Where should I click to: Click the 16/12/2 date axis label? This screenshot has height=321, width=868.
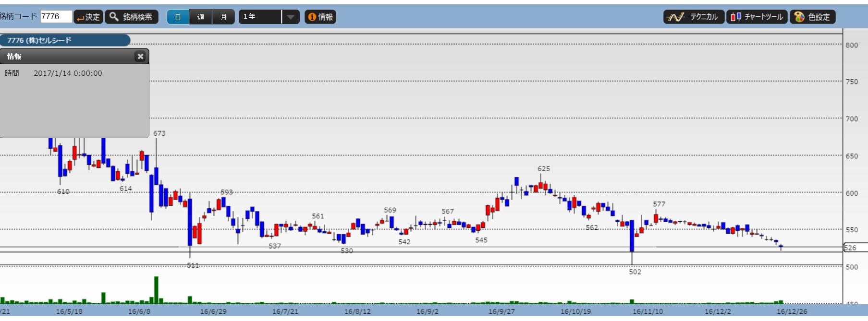click(x=718, y=312)
